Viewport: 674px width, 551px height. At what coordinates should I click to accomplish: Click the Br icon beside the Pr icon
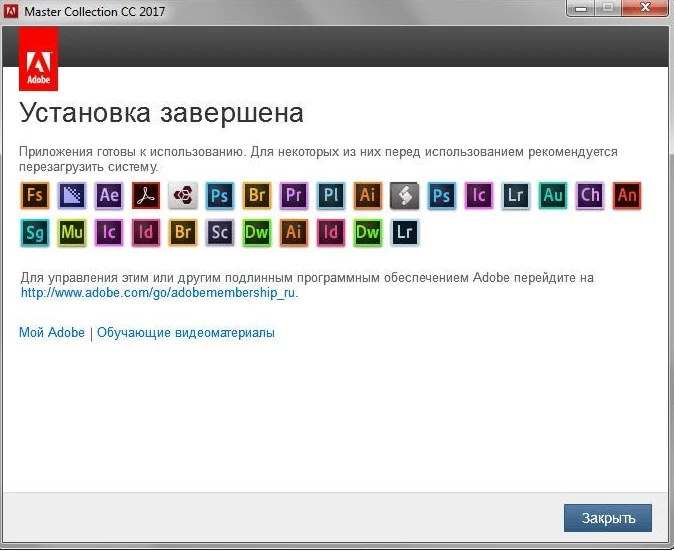point(257,196)
